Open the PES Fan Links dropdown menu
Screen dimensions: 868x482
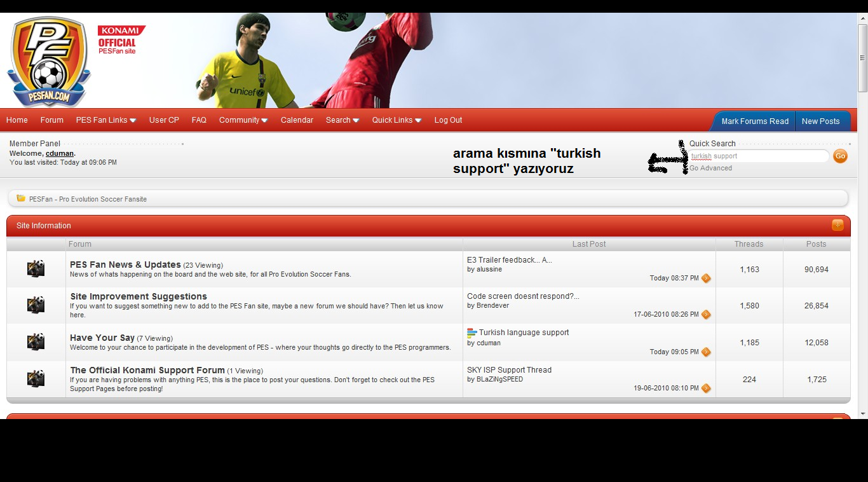pyautogui.click(x=105, y=120)
